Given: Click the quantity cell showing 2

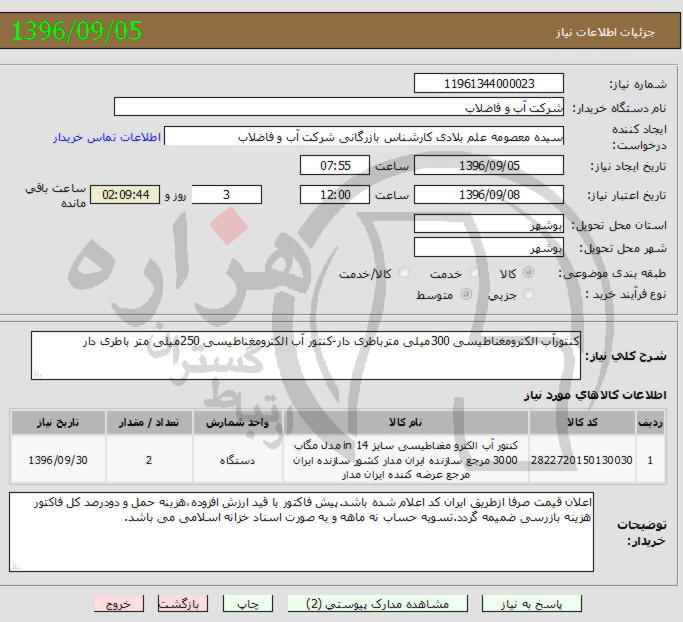Looking at the screenshot, I should coord(149,460).
